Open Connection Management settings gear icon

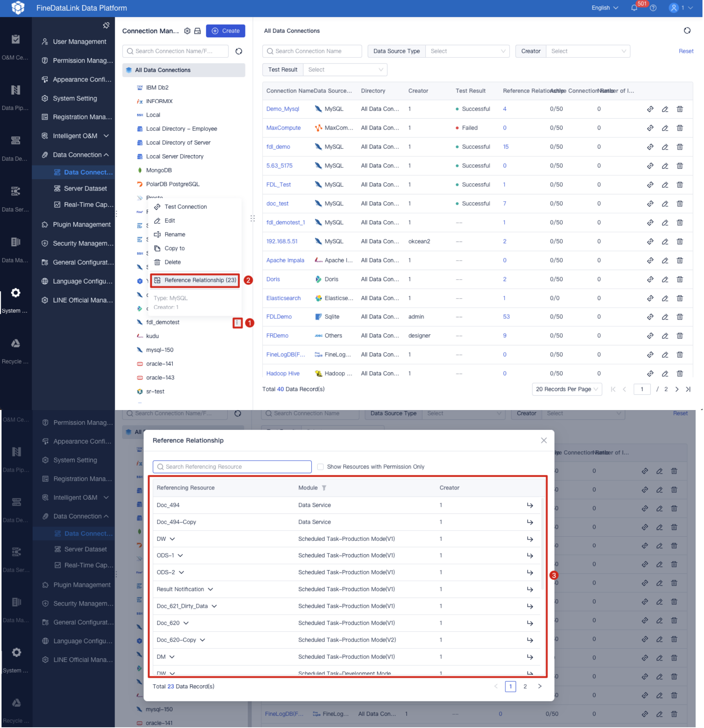pyautogui.click(x=187, y=31)
